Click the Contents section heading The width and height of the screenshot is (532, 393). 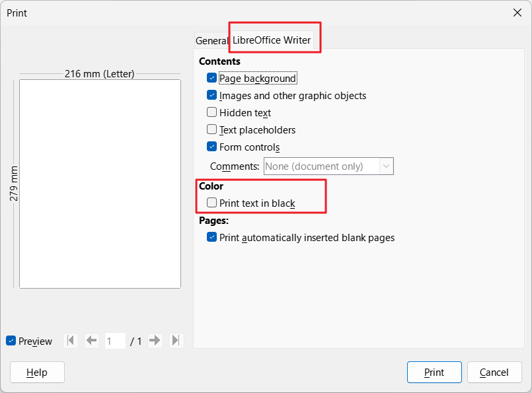point(219,61)
